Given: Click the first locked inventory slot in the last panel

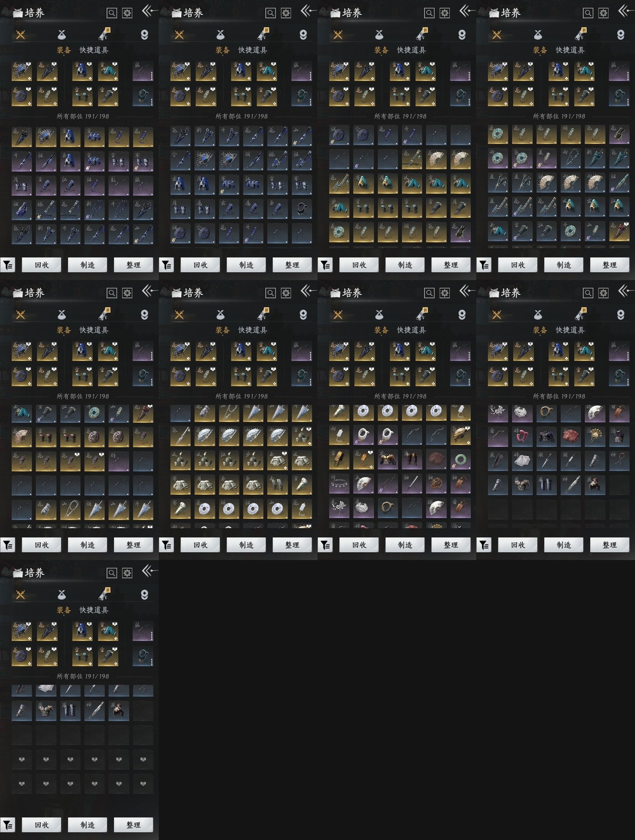Looking at the screenshot, I should click(22, 759).
